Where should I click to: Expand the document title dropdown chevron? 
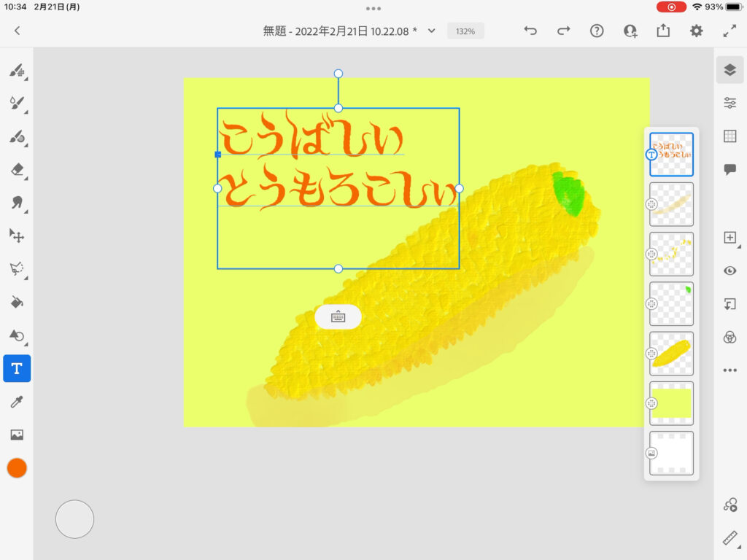point(431,31)
